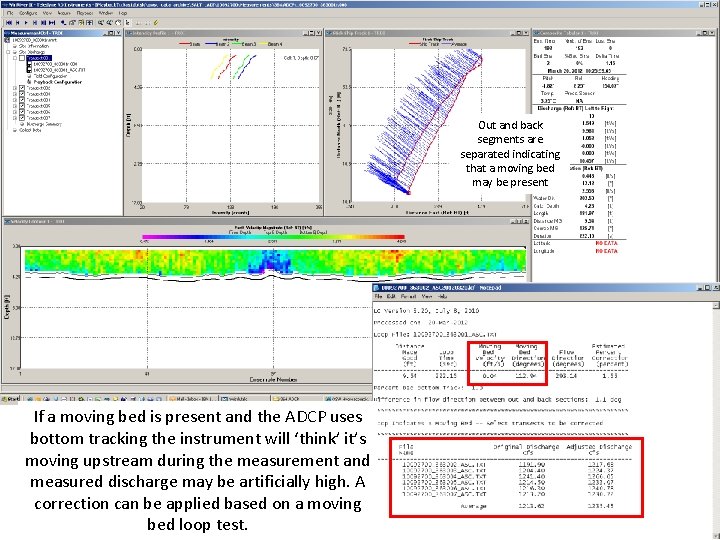Viewport: 720px width, 540px height.
Task: Step back one ensemble in playback toolbar
Action: pyautogui.click(x=17, y=22)
